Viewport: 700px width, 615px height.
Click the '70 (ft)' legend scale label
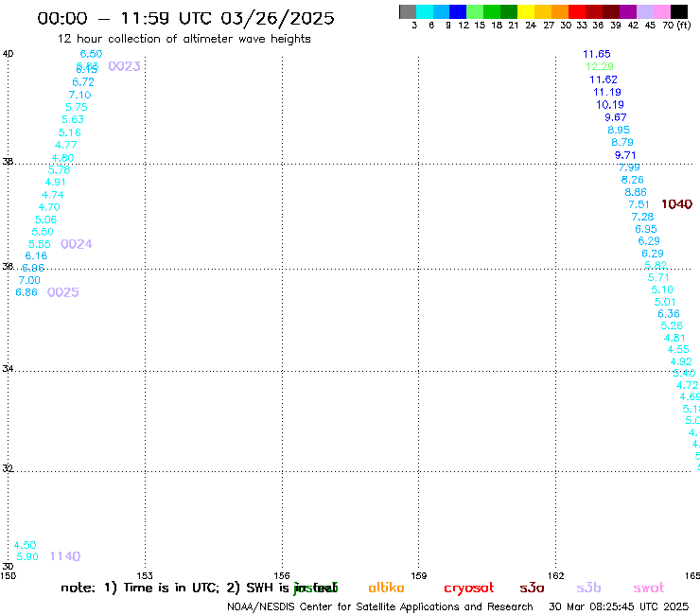[x=676, y=26]
